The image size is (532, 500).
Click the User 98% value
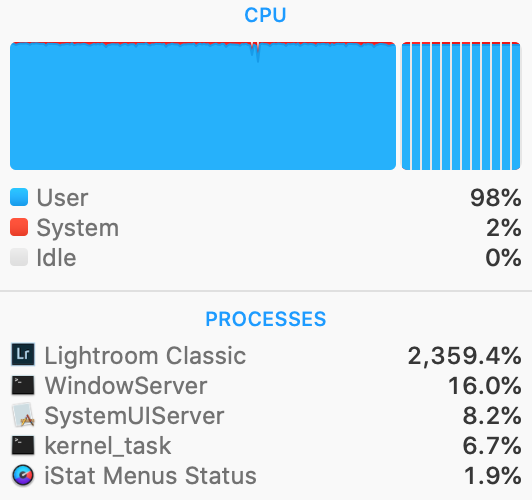click(496, 197)
